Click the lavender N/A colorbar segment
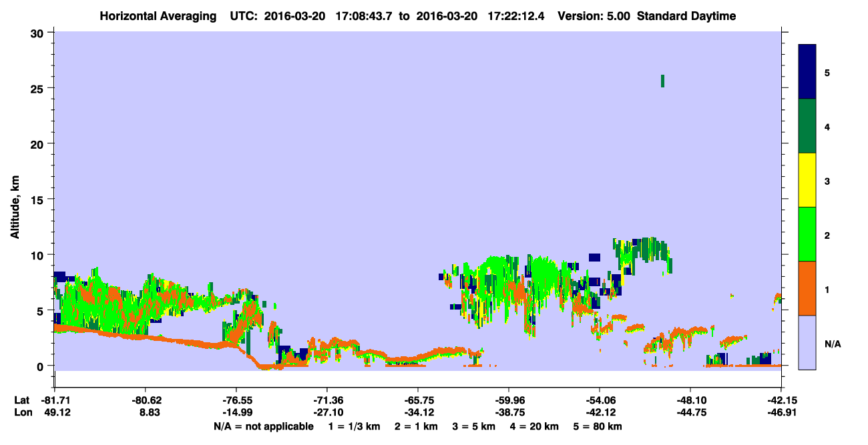 coord(807,342)
